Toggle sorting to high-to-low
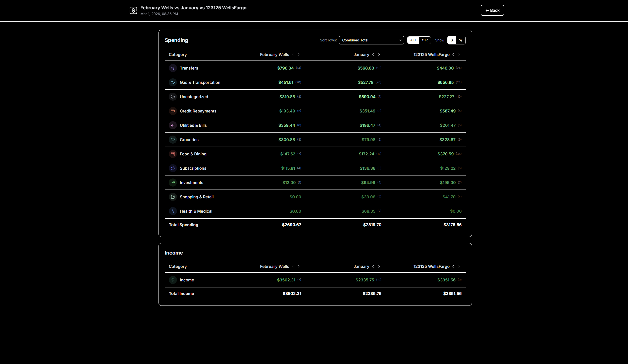 (x=413, y=40)
